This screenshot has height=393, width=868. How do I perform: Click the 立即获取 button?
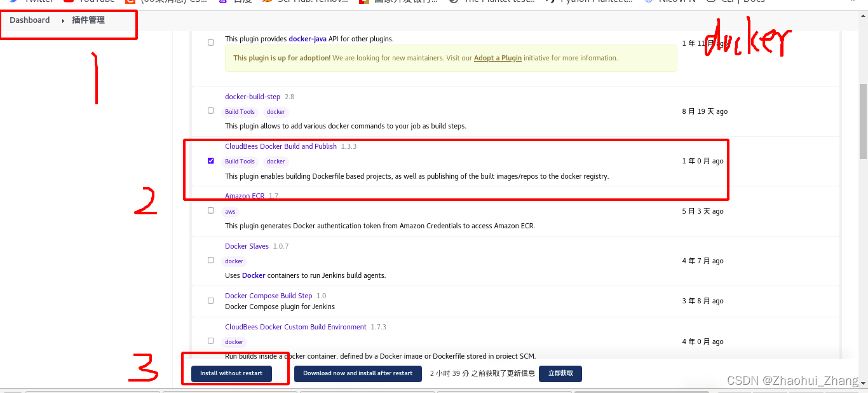[x=560, y=373]
